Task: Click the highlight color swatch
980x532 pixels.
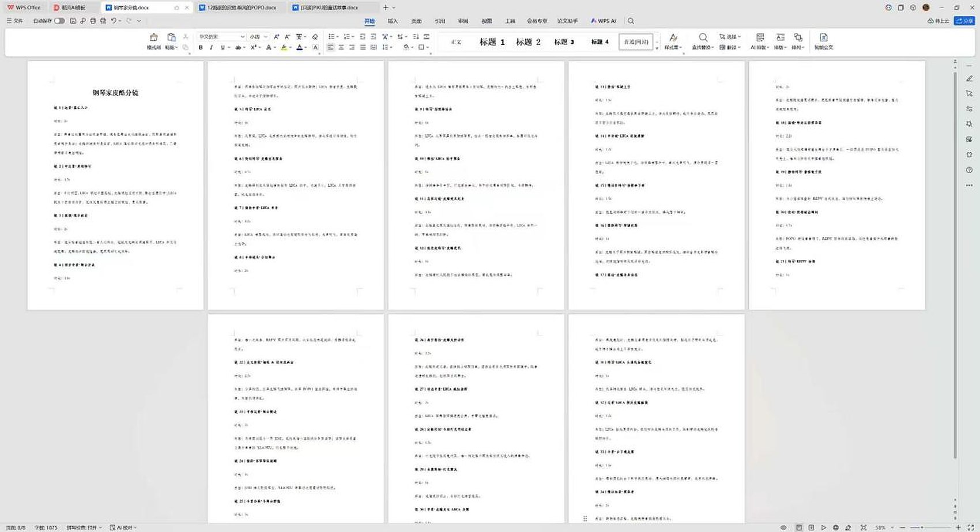Action: click(x=284, y=47)
